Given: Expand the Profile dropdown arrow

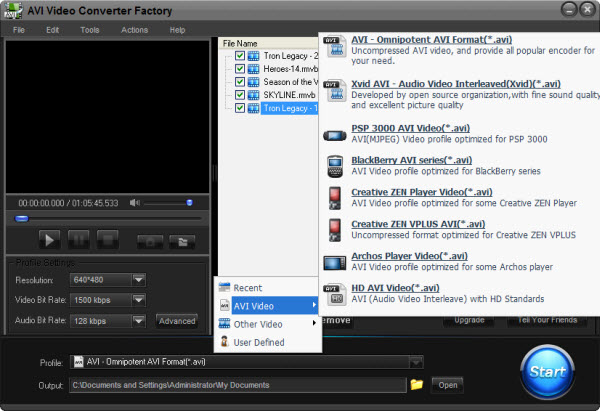Looking at the screenshot, I should (x=416, y=362).
